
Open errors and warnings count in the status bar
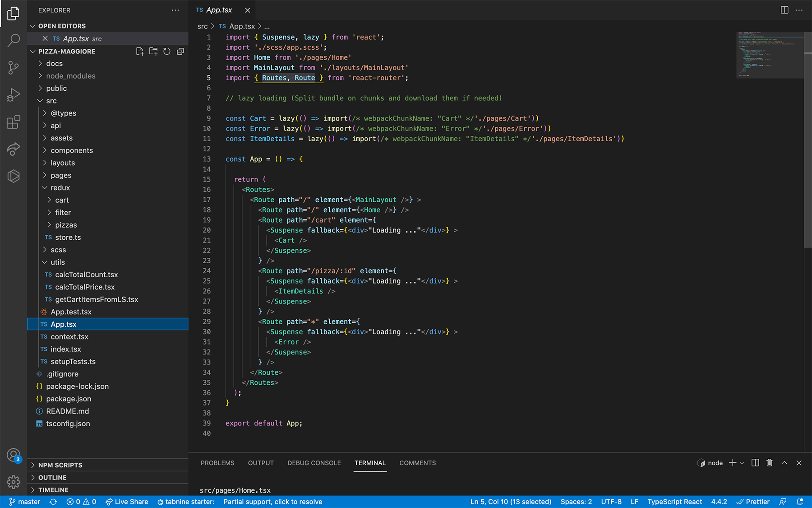point(81,502)
